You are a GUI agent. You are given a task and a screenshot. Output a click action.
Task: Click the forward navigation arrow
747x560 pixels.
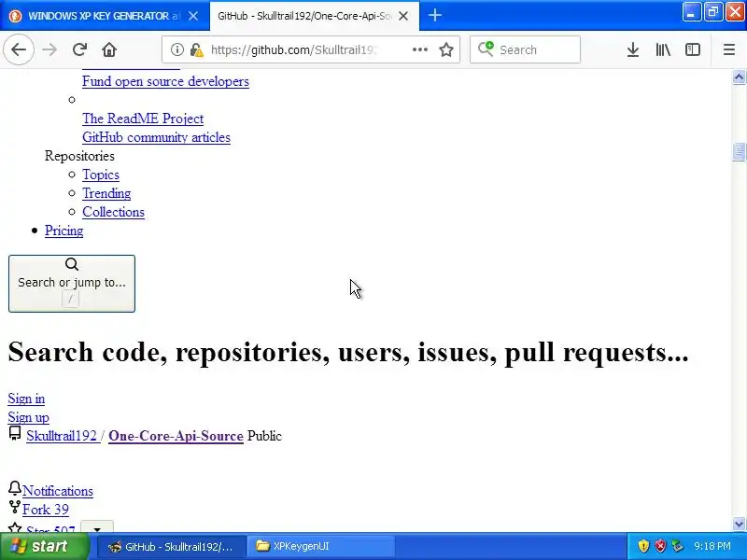[49, 49]
